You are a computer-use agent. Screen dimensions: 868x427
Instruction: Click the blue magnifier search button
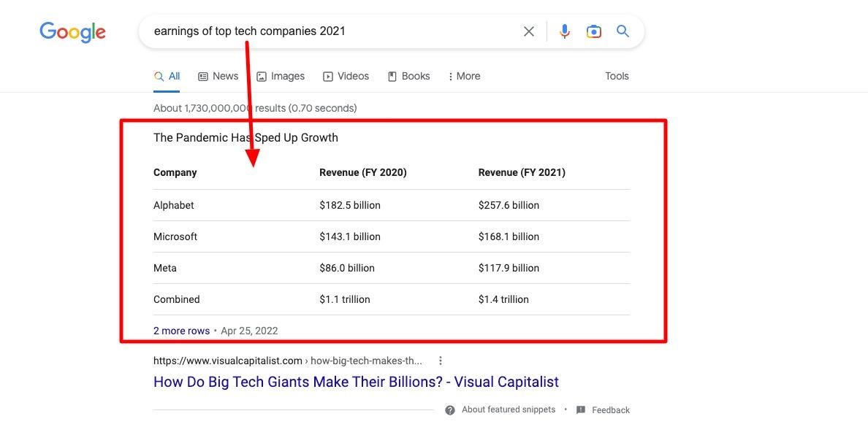[x=623, y=31]
